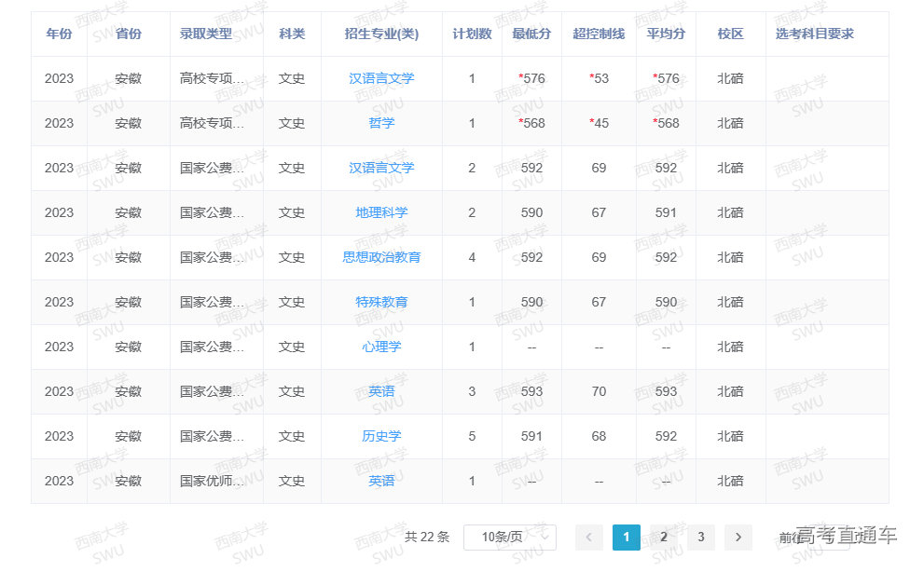
Task: Click the 超控制线 column header
Action: [x=599, y=34]
